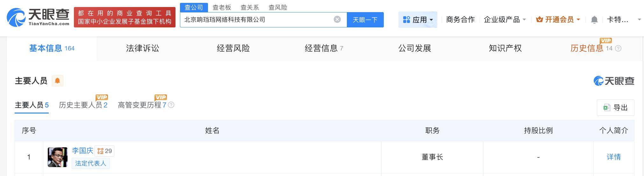Click 李国庆's profile photo
Screen dimensions: 644x176
tap(58, 157)
